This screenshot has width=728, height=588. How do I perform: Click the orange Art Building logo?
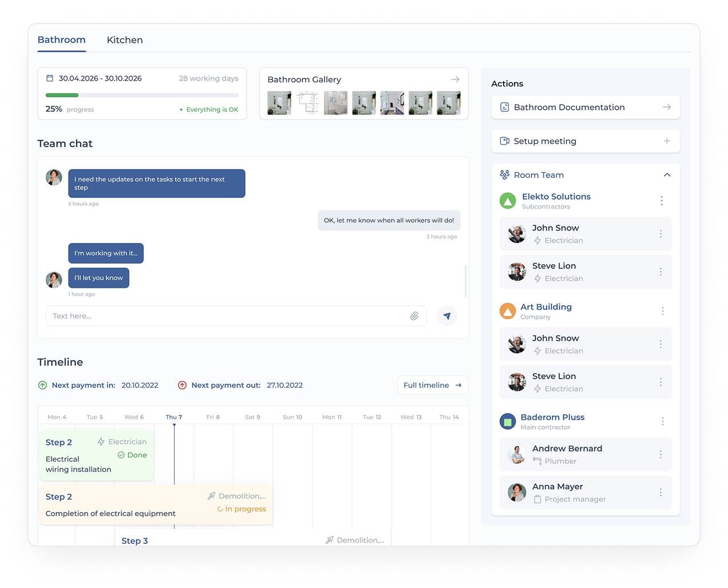point(508,311)
